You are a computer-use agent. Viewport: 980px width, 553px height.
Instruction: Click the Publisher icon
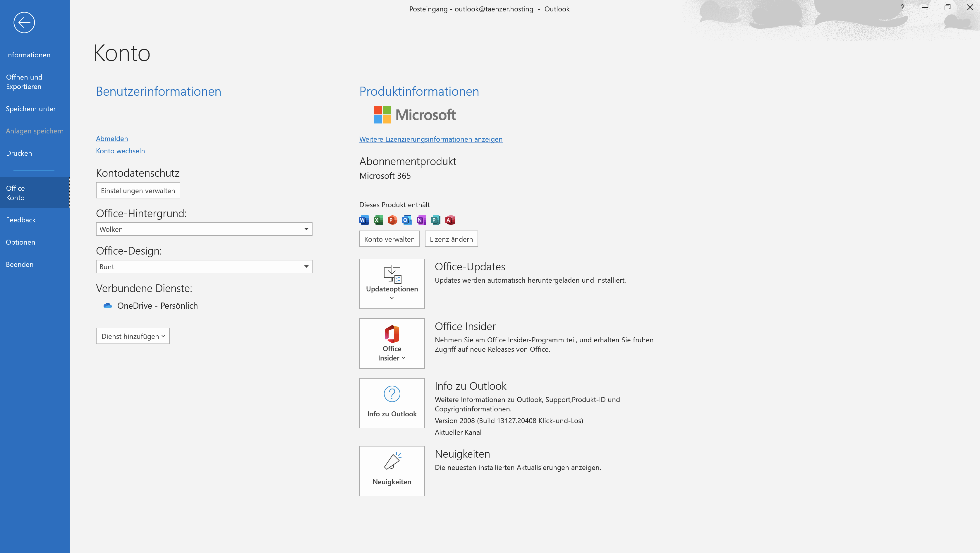436,220
